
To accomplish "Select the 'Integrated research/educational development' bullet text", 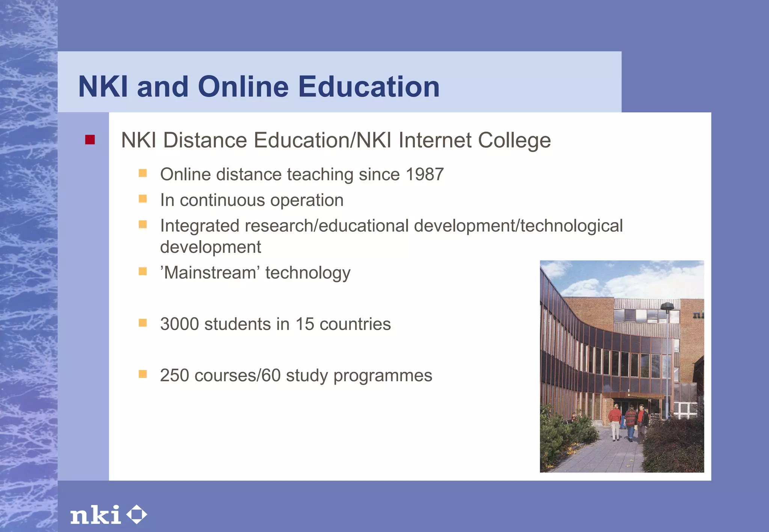I will tap(391, 236).
